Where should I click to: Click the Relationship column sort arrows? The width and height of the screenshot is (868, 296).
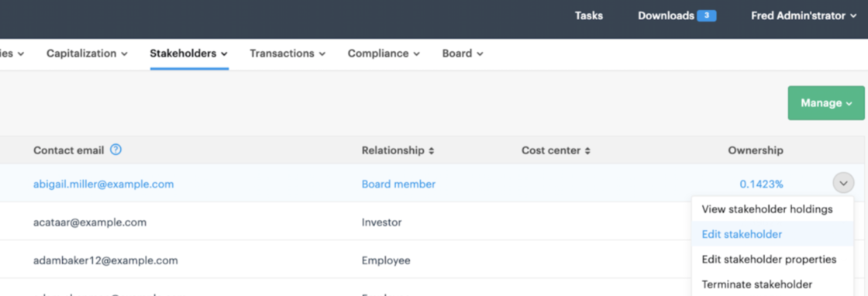click(x=431, y=150)
